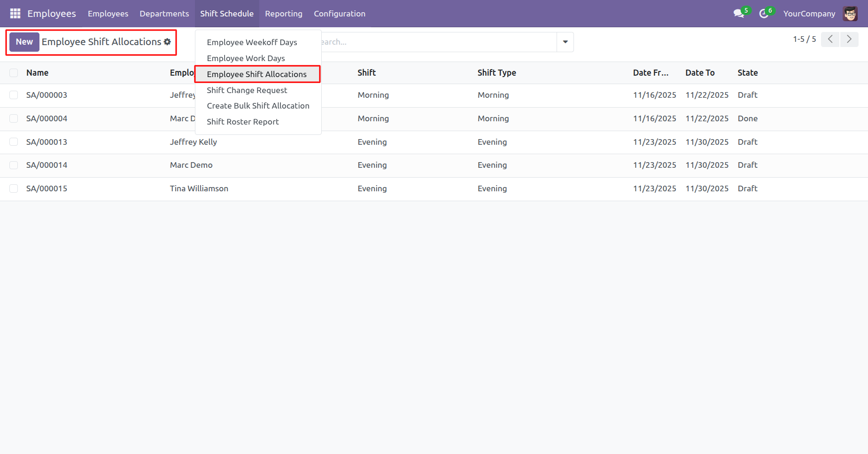This screenshot has height=454, width=868.
Task: Tick the checkbox for SA/000014
Action: [14, 165]
